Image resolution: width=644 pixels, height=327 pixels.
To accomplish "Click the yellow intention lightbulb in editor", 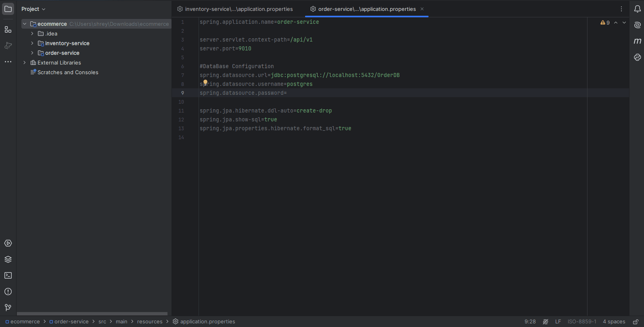I will point(205,82).
